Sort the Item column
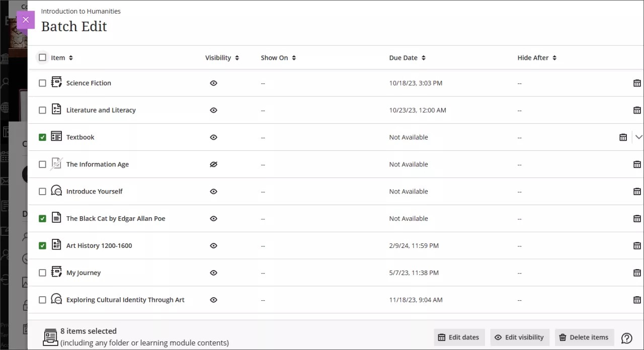 [70, 57]
